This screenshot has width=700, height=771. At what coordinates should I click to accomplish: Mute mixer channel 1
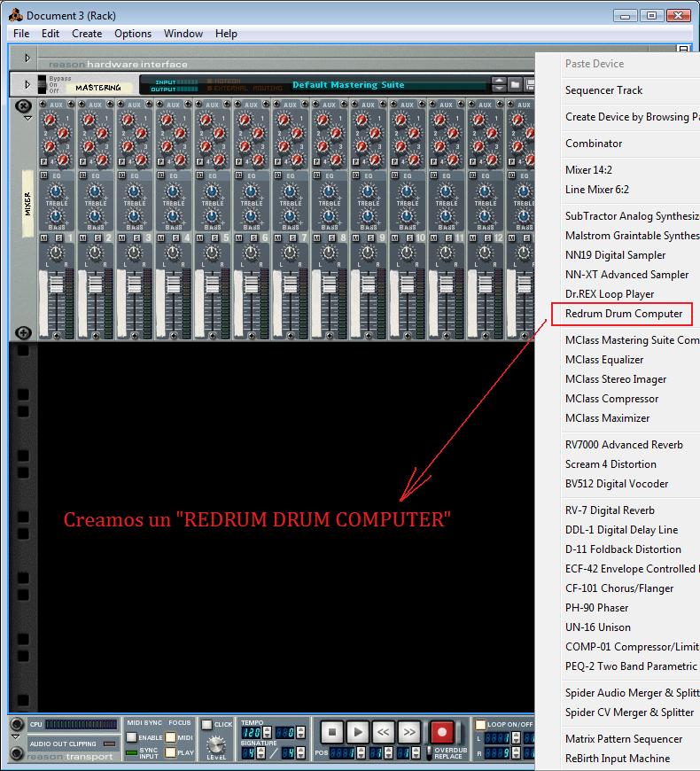pyautogui.click(x=43, y=238)
